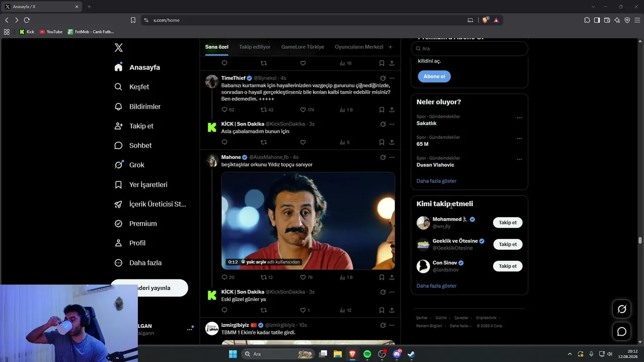This screenshot has width=644, height=362.
Task: Open the floating Grok button
Action: 622,309
